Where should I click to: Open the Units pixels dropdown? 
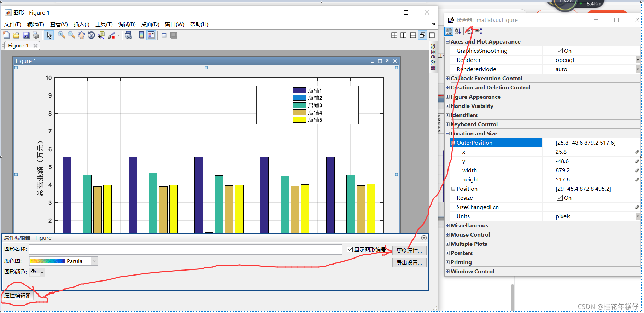[x=638, y=216]
